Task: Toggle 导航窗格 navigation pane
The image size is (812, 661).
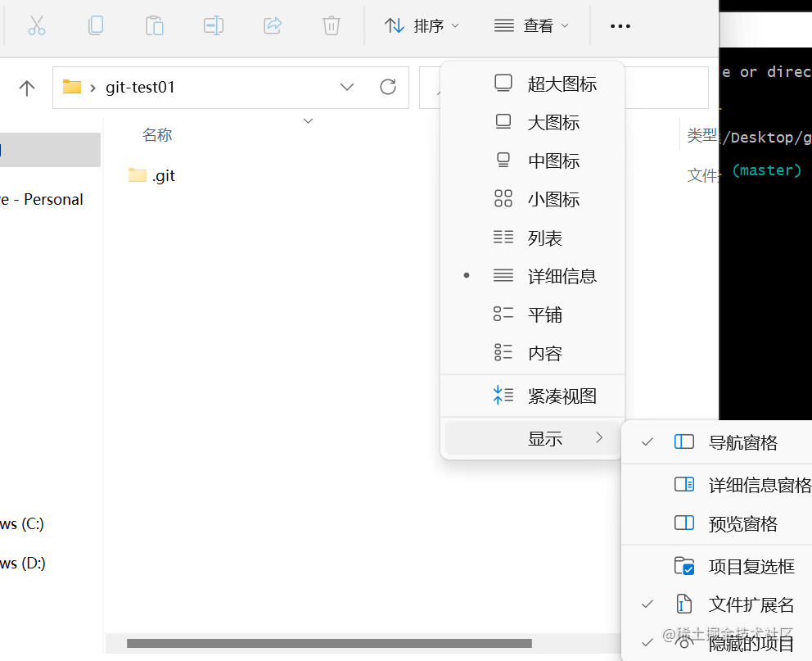Action: 719,443
